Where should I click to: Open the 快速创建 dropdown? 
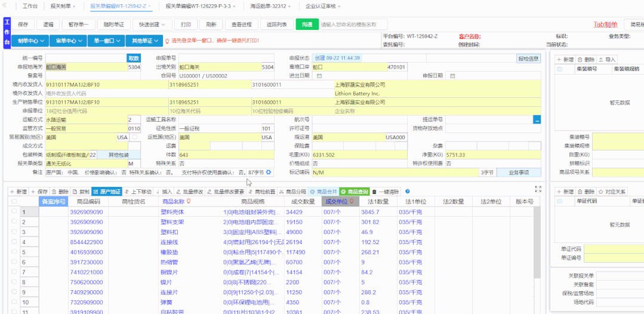tap(152, 24)
